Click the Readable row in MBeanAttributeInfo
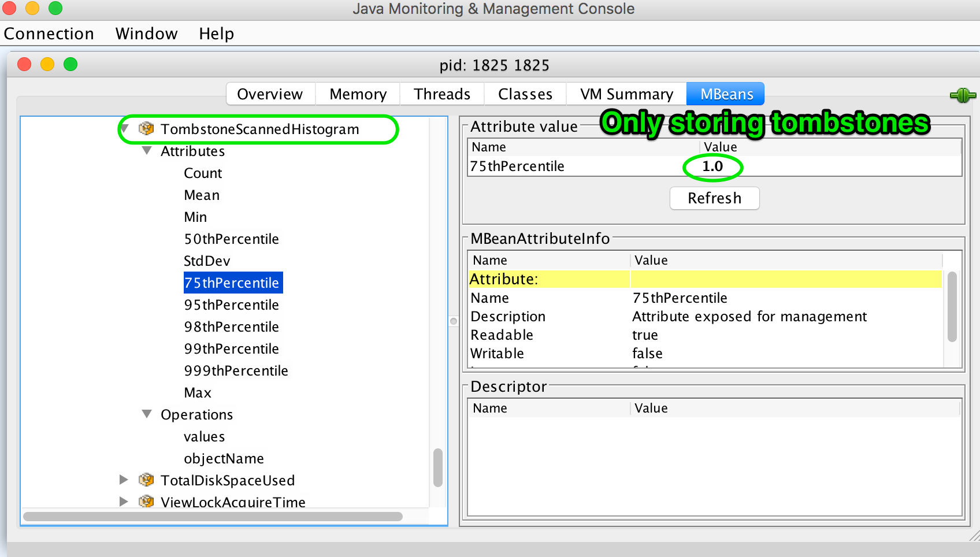The image size is (980, 557). pos(705,335)
